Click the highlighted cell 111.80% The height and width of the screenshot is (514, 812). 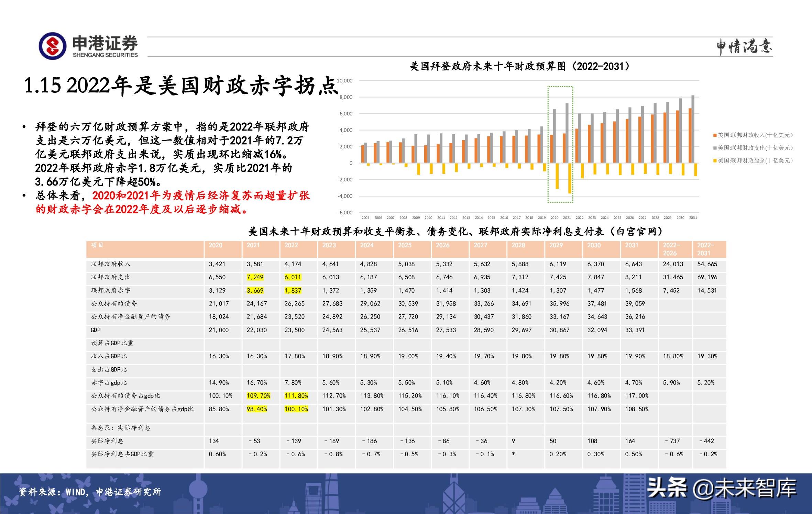(x=296, y=396)
